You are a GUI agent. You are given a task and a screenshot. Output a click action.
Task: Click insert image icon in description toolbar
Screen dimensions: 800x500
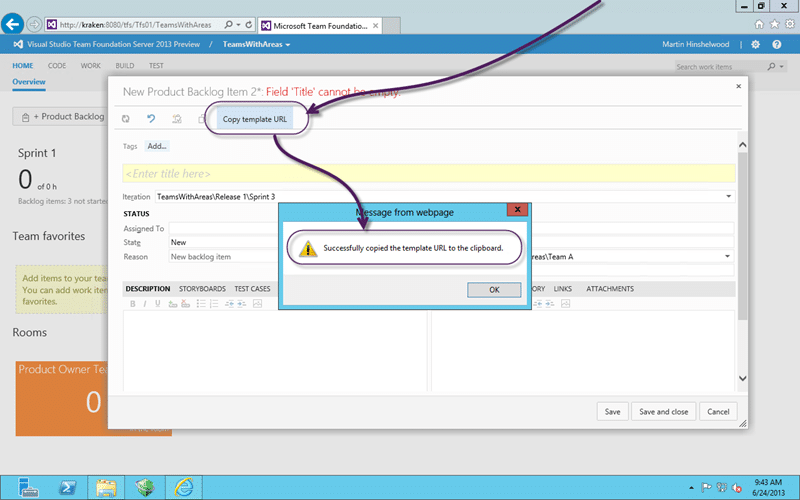pyautogui.click(x=257, y=304)
